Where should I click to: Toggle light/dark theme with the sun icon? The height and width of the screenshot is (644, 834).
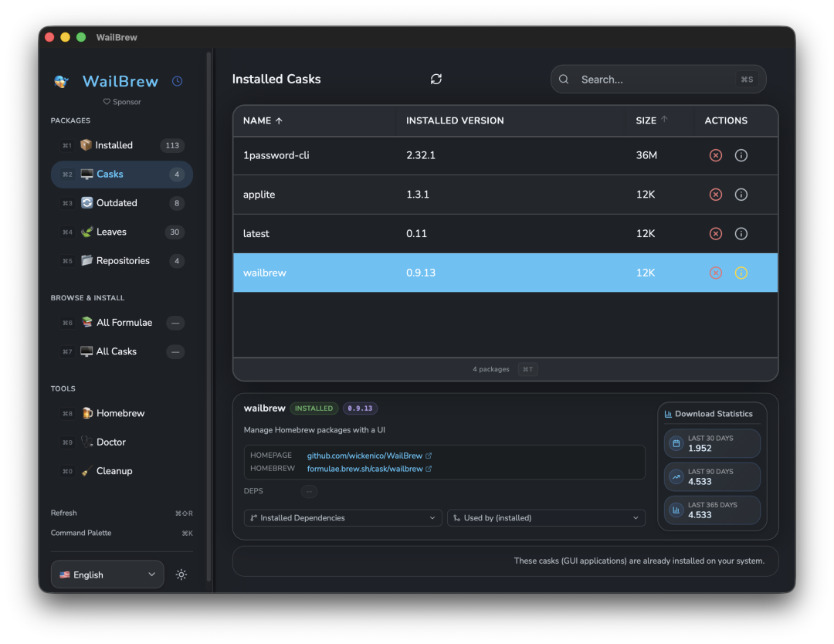click(181, 575)
